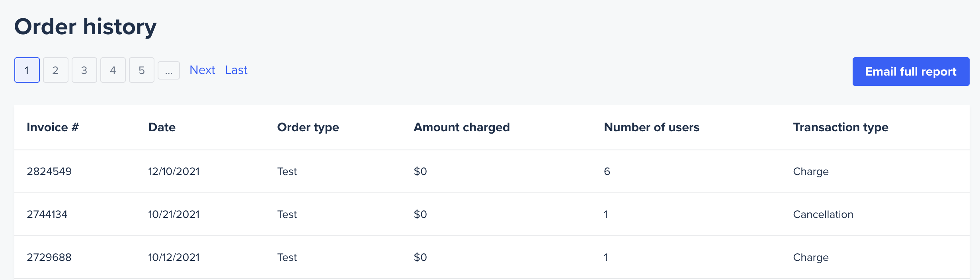Image resolution: width=980 pixels, height=280 pixels.
Task: Go to page 1 of order history
Action: pyautogui.click(x=27, y=70)
